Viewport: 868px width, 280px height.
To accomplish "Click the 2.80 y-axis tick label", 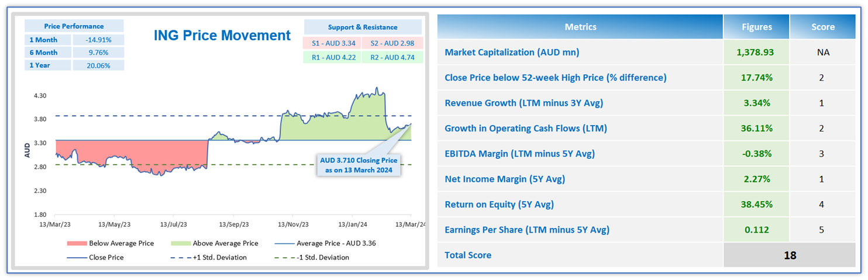I will (x=40, y=167).
